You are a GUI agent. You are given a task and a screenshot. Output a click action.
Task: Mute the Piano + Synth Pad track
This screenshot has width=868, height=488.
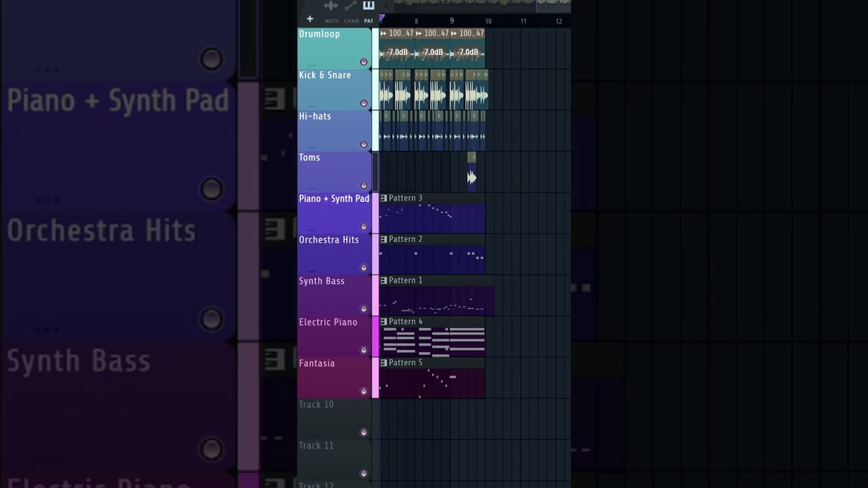(x=363, y=226)
